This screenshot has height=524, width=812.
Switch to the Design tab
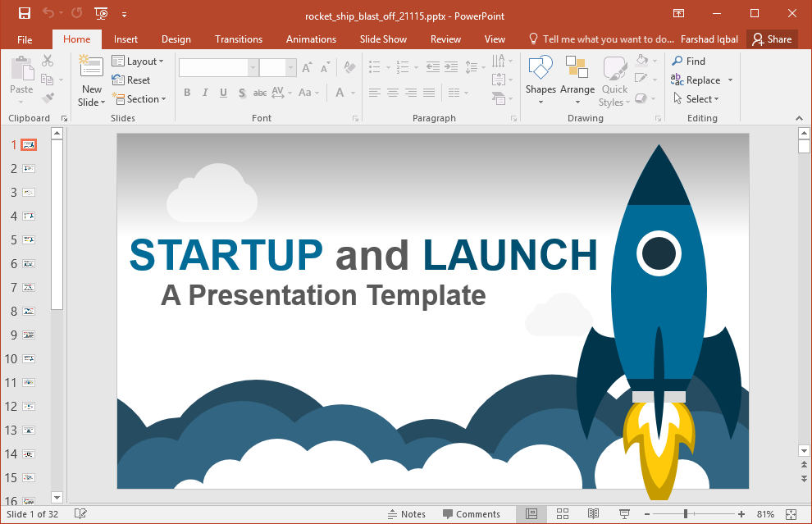(176, 39)
